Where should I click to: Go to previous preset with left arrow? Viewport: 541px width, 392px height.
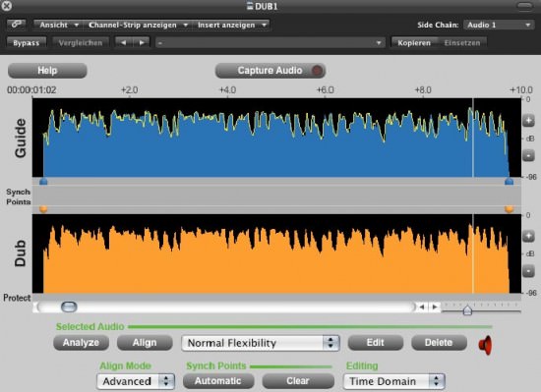(x=124, y=42)
